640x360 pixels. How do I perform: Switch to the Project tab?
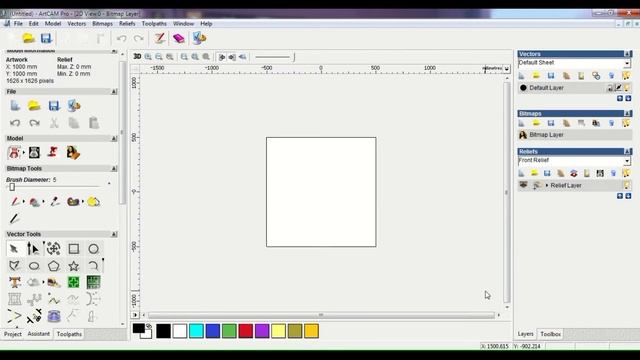coord(13,334)
